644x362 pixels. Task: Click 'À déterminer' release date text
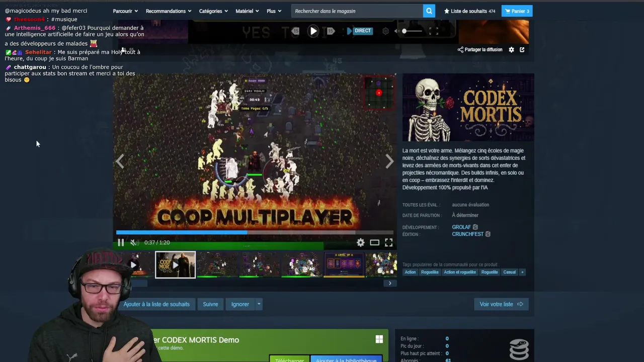pyautogui.click(x=465, y=215)
